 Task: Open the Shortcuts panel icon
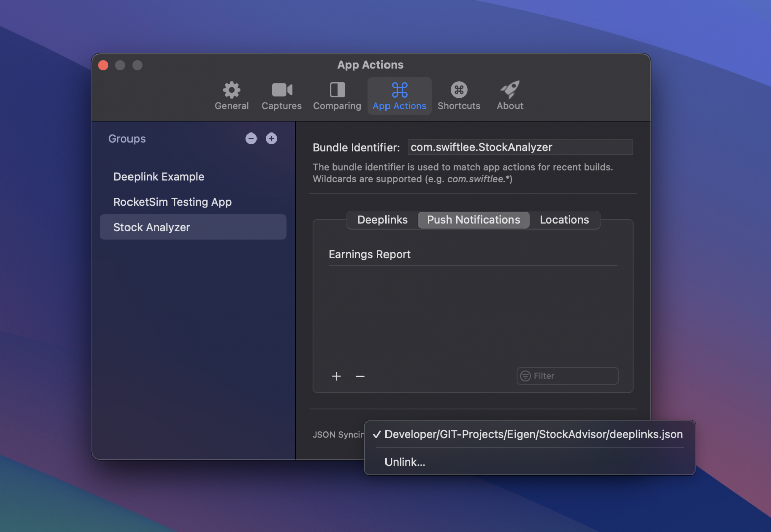pyautogui.click(x=458, y=89)
